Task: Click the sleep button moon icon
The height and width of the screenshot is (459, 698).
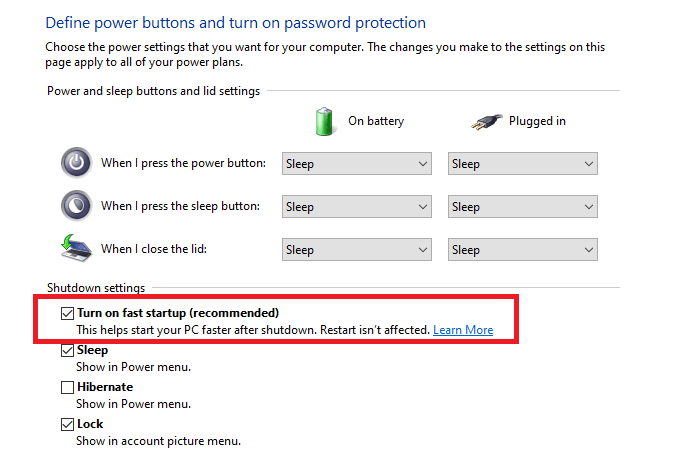Action: tap(76, 206)
